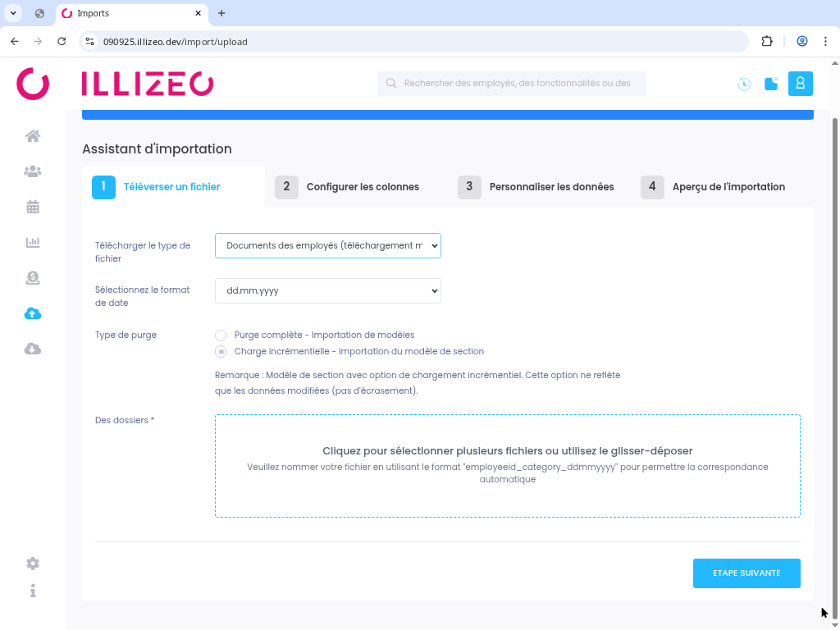Click the ETAPE SUIVANTE button
This screenshot has height=630, width=840.
point(746,573)
